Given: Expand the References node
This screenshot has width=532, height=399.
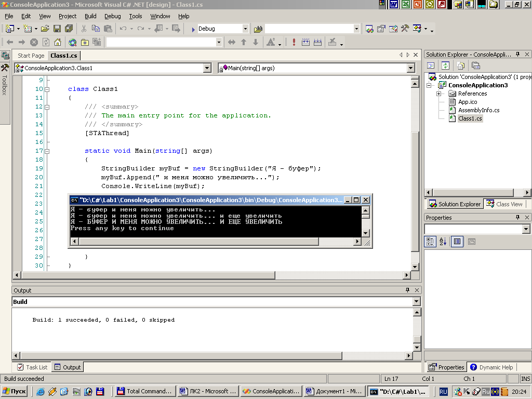Looking at the screenshot, I should point(438,94).
